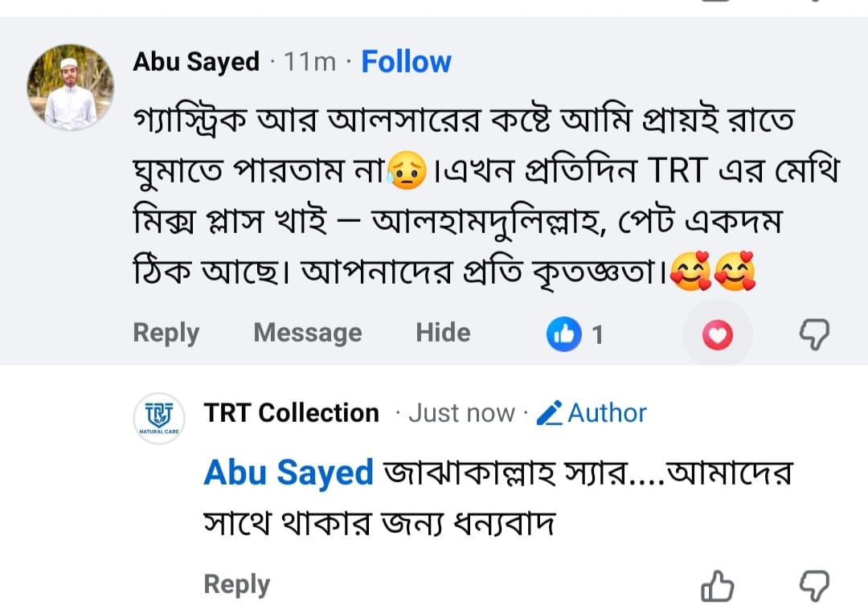Open reaction count of 1
Viewport: 868px width, 614px height.
597,335
